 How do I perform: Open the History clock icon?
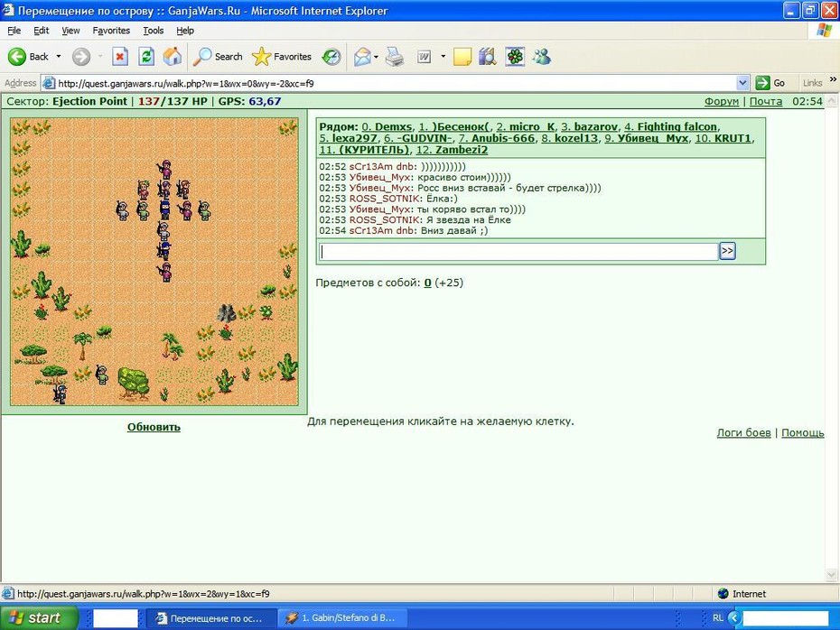coord(331,56)
